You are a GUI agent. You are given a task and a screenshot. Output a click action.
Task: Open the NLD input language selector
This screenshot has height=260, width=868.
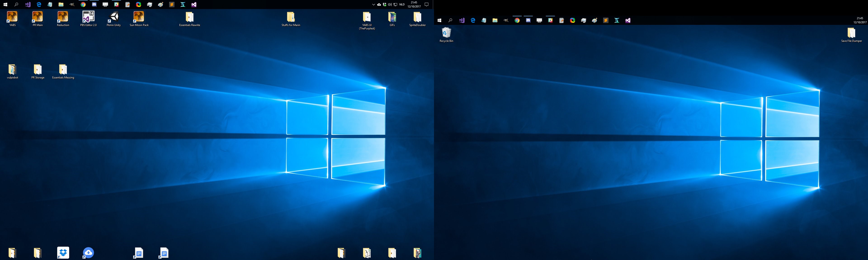point(402,5)
